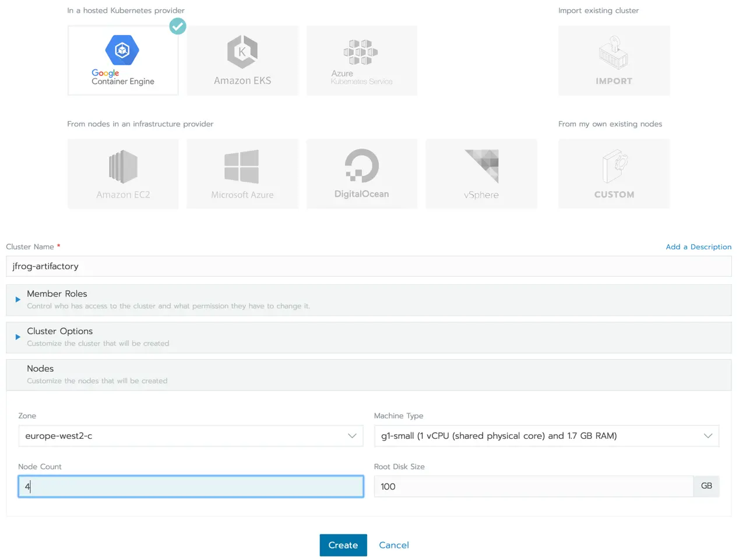Focus the Node Count field
This screenshot has height=560, width=739.
191,487
